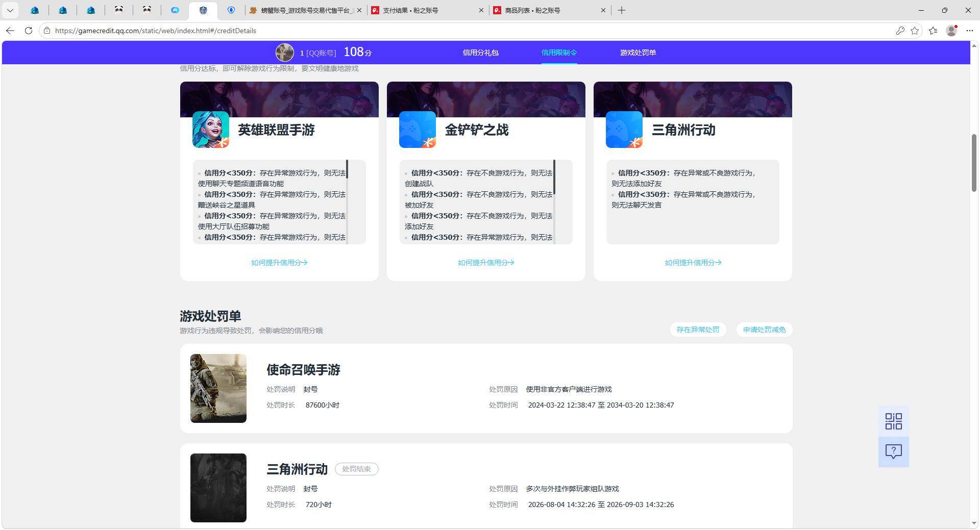Click 如何提升信用分 under 金铲铲之战
This screenshot has height=530, width=980.
click(x=486, y=263)
